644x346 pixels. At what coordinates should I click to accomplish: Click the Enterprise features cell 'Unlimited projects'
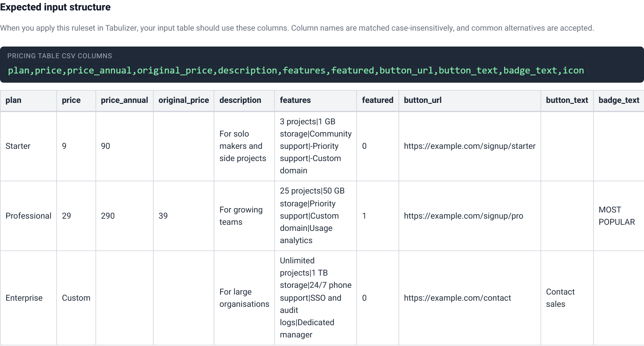tap(316, 298)
